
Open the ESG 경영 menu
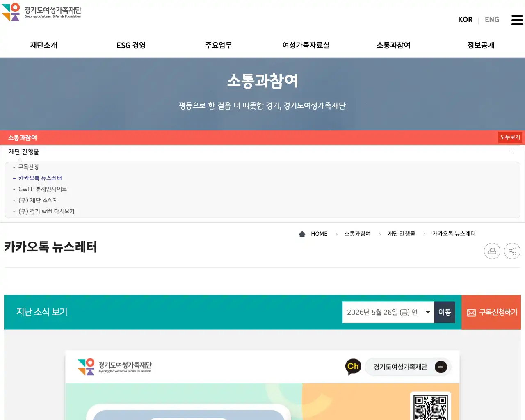click(x=131, y=45)
